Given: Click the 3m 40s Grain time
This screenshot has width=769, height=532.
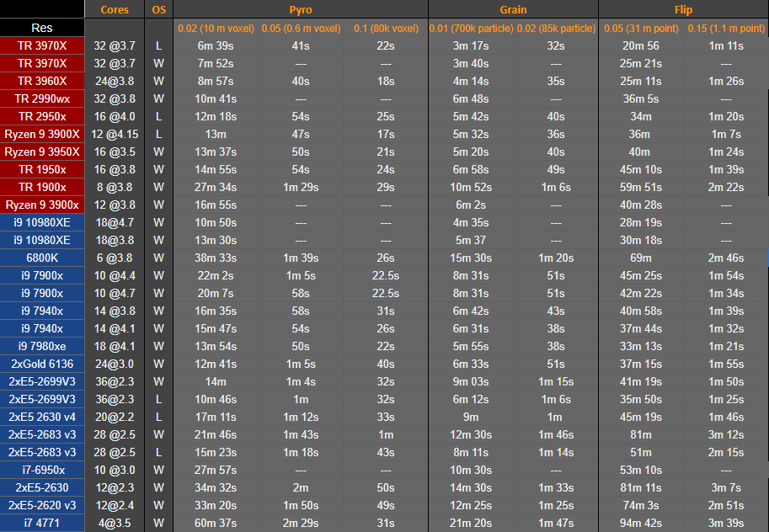Looking at the screenshot, I should (x=471, y=63).
